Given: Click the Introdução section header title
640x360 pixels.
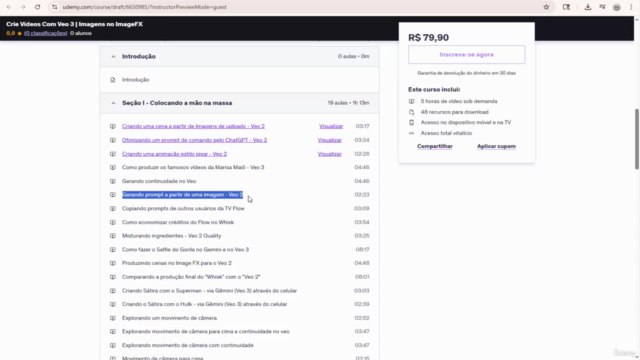Looking at the screenshot, I should click(139, 57).
